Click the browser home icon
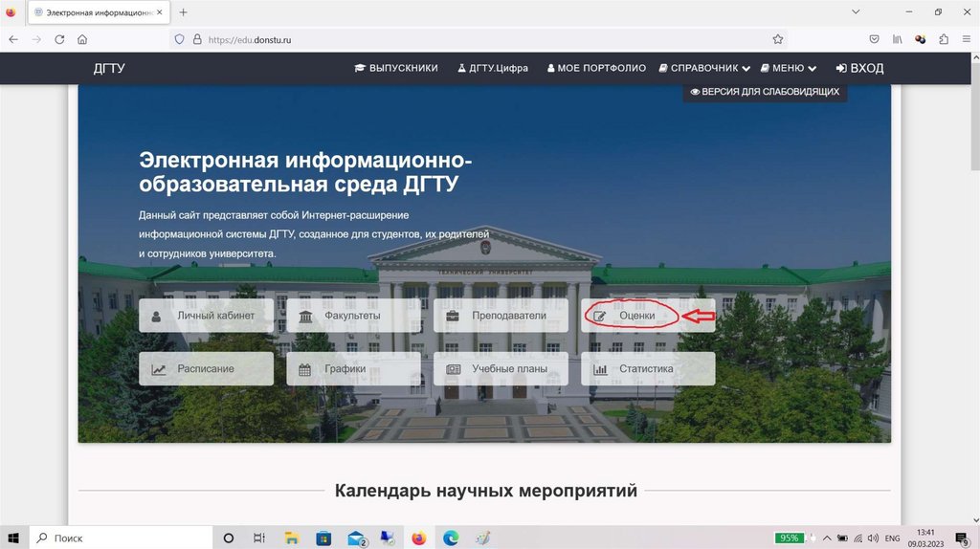The height and width of the screenshot is (549, 980). (82, 39)
